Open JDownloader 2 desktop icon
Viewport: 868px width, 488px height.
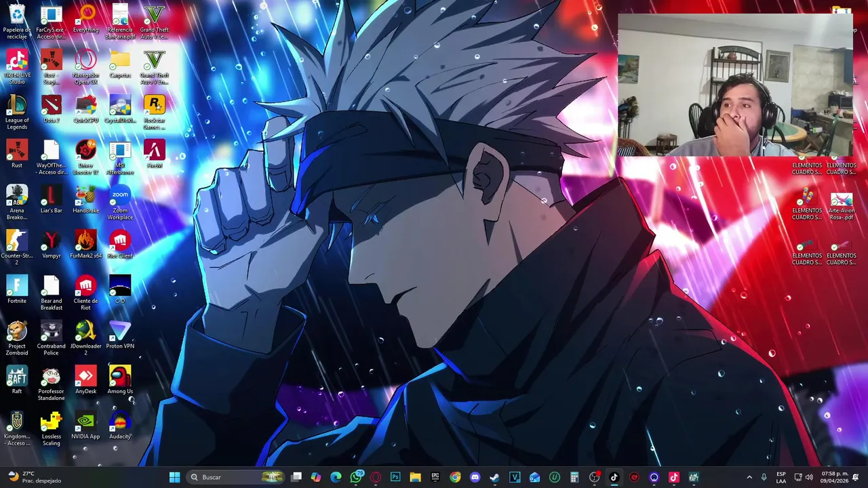click(85, 338)
